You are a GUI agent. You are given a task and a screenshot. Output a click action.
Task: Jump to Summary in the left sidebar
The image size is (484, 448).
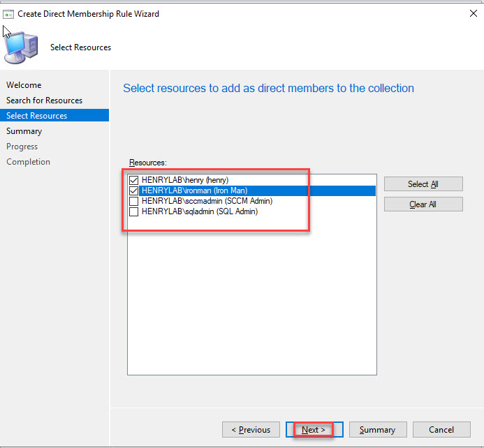tap(24, 131)
